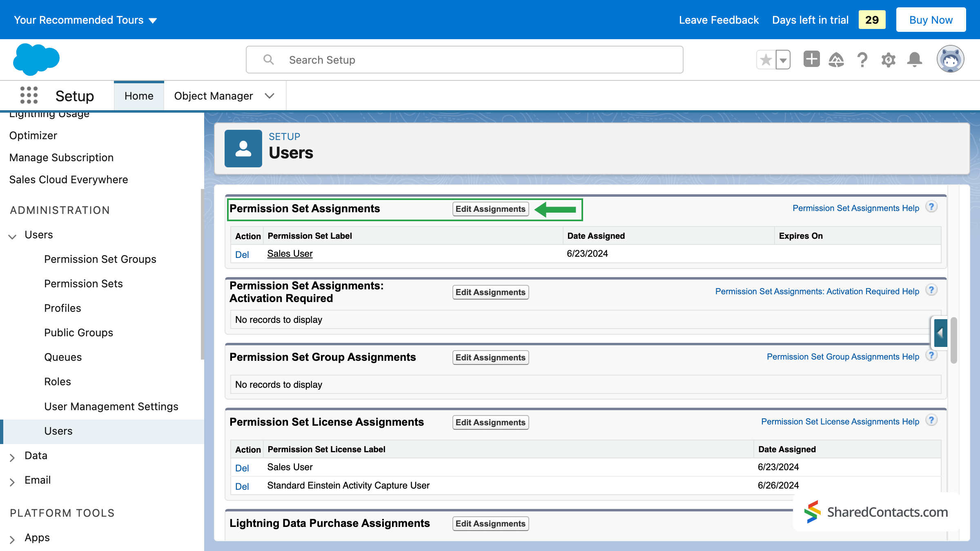
Task: Open Permission Set Assignments Help link
Action: (856, 208)
